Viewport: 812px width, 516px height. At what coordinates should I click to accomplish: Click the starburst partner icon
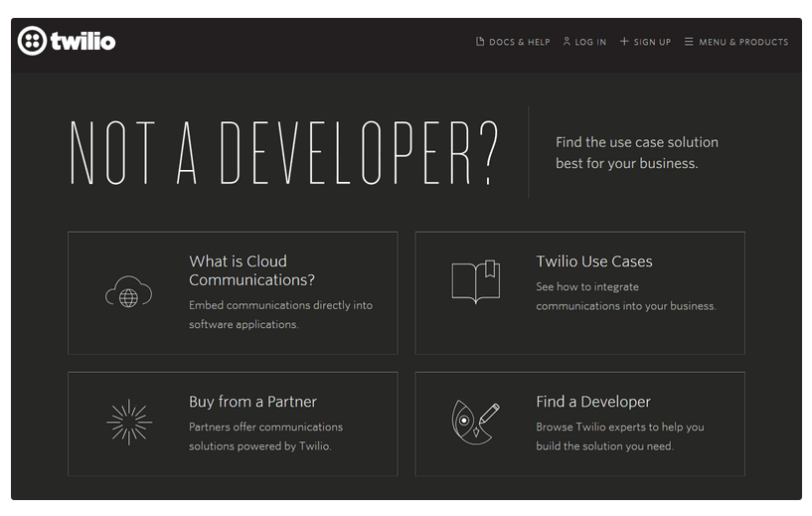pos(129,422)
